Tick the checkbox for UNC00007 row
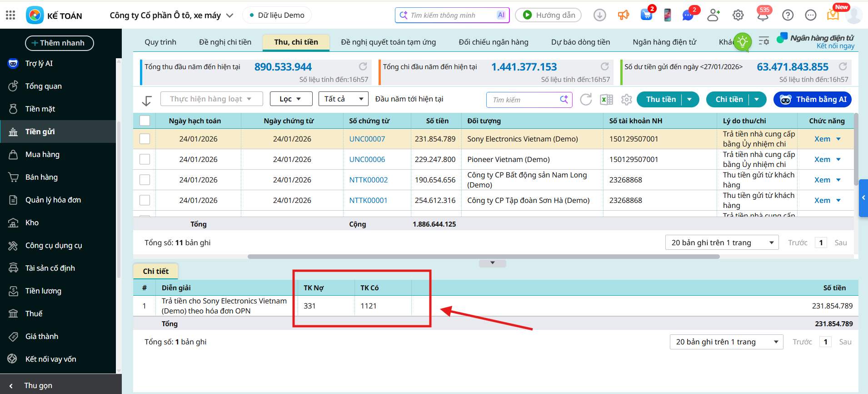 [145, 139]
